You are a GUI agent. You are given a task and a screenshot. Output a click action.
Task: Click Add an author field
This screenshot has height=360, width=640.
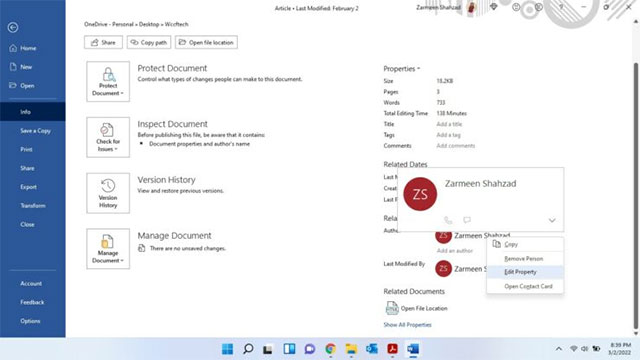pyautogui.click(x=455, y=251)
